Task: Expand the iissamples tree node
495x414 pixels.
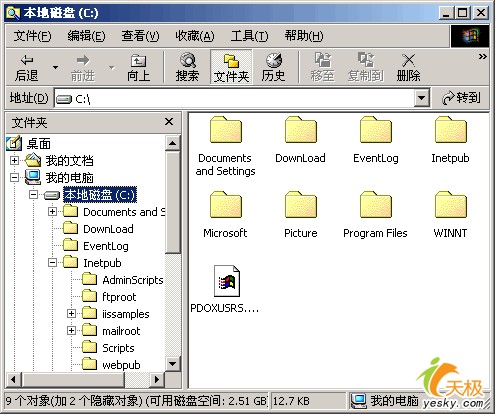Action: (x=71, y=314)
